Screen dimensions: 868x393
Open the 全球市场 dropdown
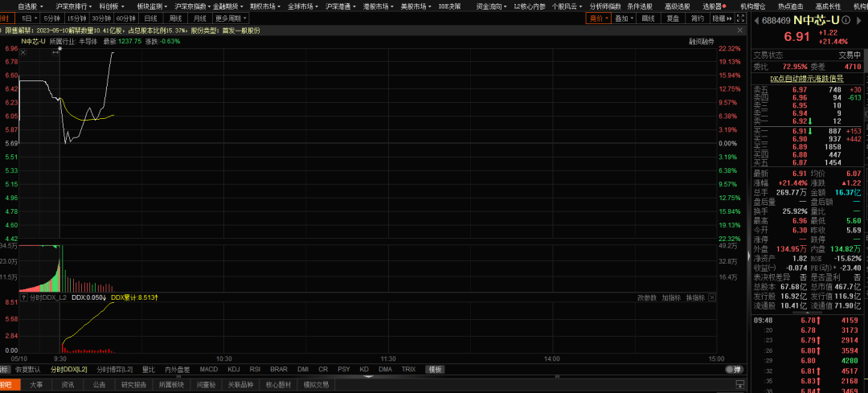click(x=302, y=6)
